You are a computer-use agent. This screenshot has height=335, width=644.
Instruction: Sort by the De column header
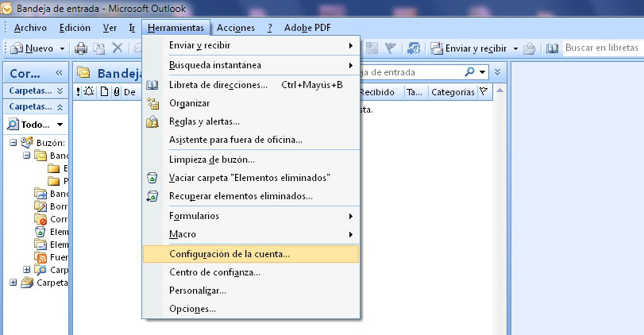pyautogui.click(x=129, y=92)
